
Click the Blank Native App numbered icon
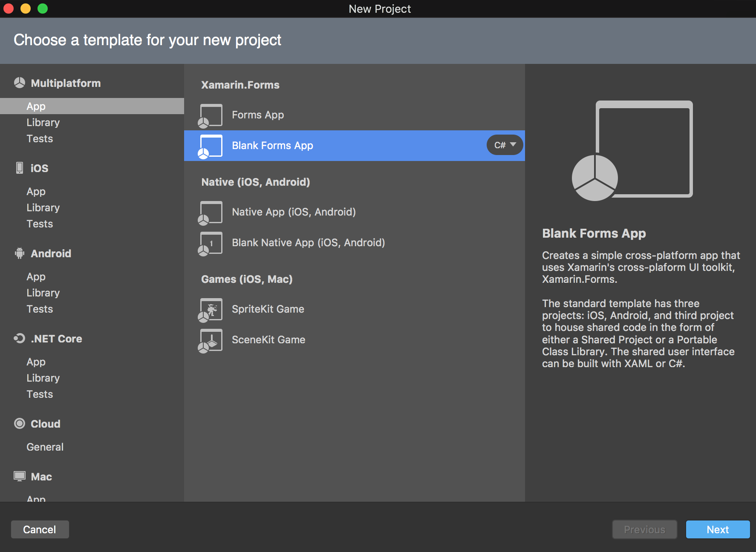[211, 243]
